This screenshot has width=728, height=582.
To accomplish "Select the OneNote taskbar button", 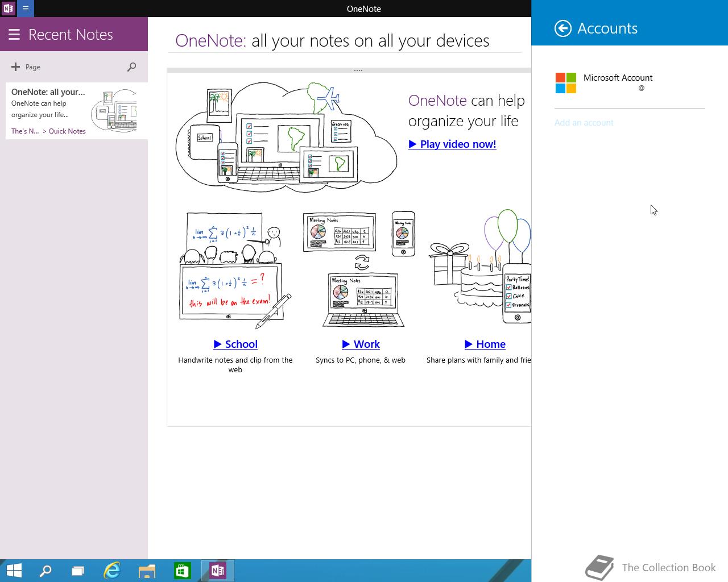I will pyautogui.click(x=218, y=571).
